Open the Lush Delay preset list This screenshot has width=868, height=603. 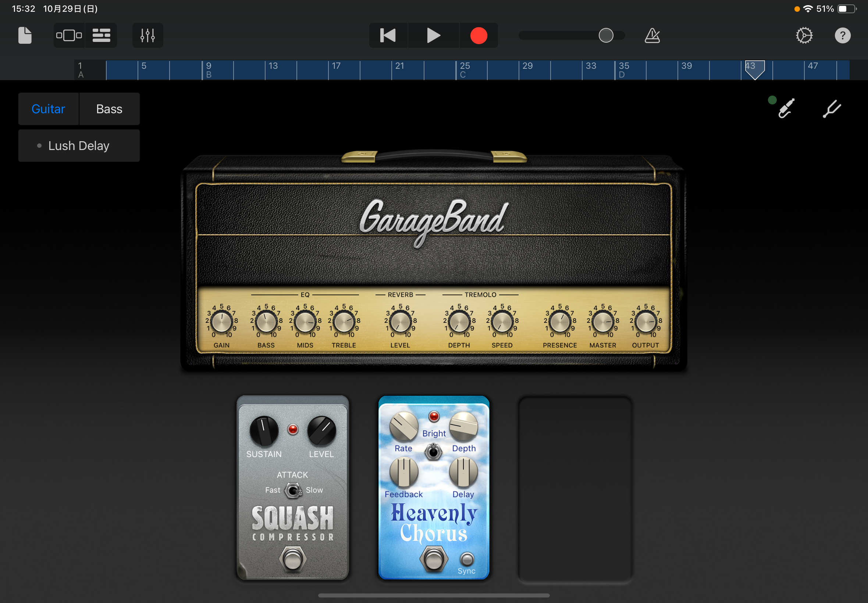[x=79, y=146]
